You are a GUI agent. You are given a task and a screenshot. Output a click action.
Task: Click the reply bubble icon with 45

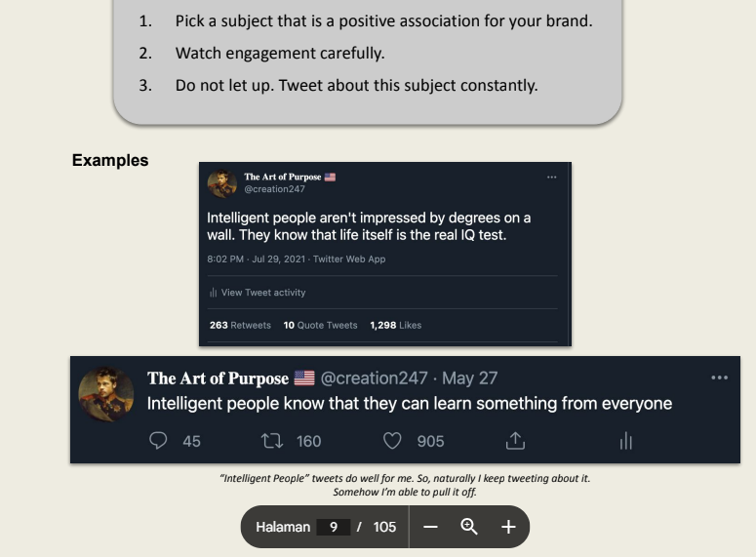tap(159, 441)
